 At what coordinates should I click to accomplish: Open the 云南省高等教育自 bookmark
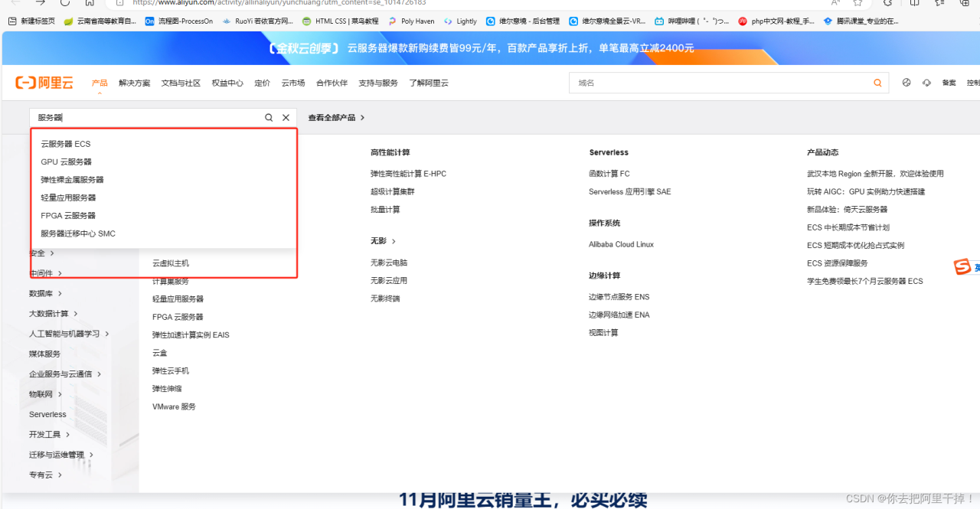pos(100,21)
